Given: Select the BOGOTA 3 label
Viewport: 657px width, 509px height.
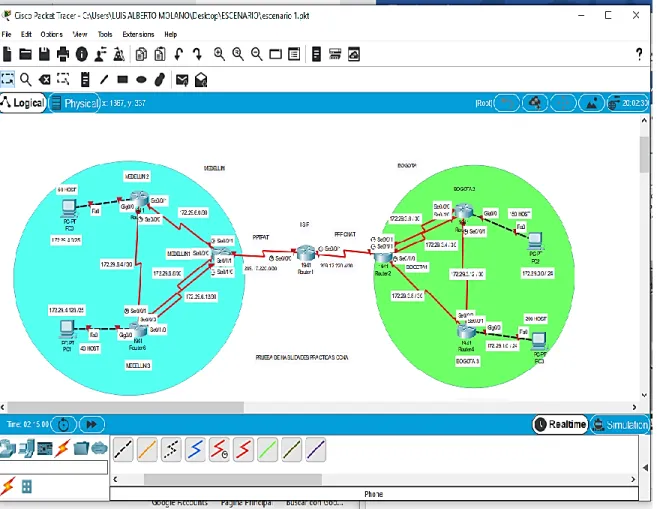Looking at the screenshot, I should (467, 361).
